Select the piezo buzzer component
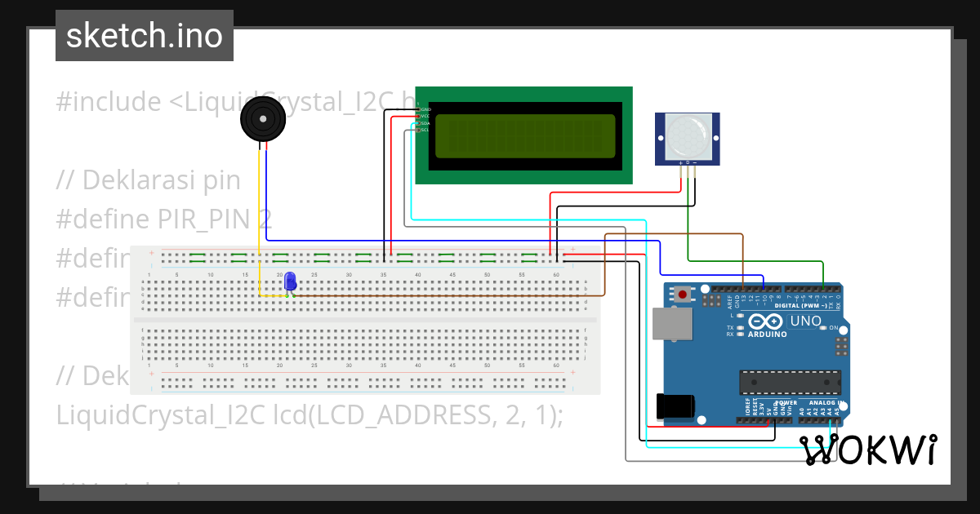 [x=261, y=120]
